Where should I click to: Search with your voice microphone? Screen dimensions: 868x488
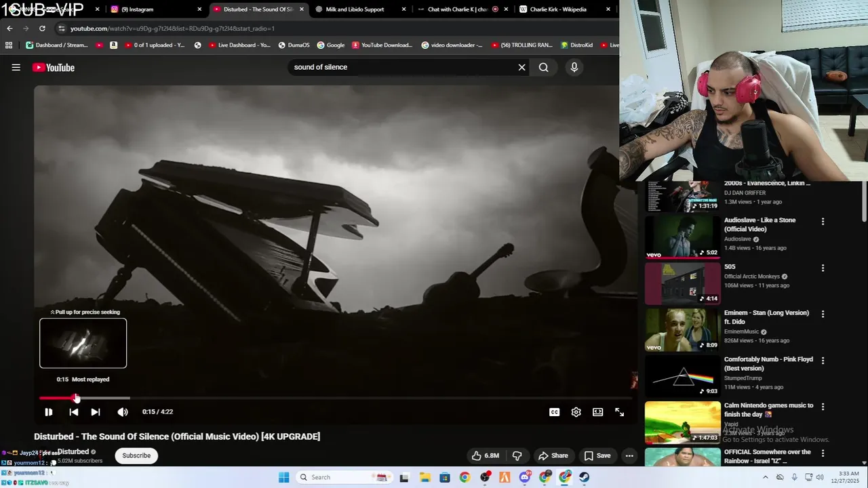pyautogui.click(x=574, y=67)
